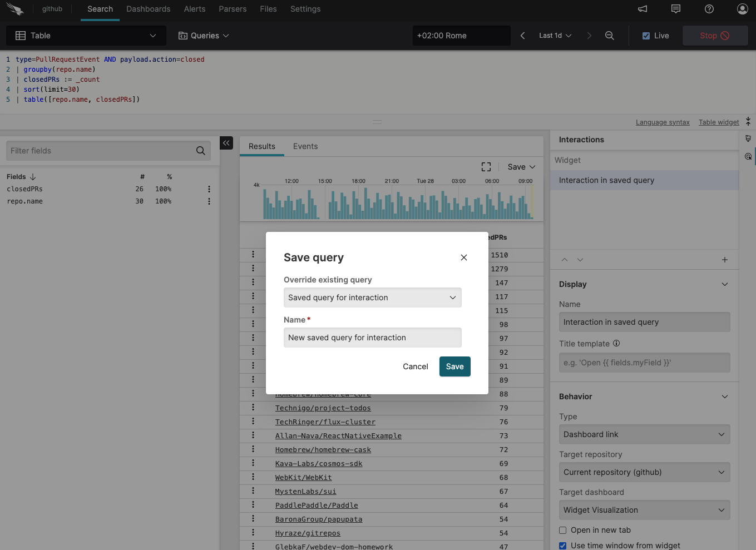756x550 pixels.
Task: Uncheck Use time window from widget
Action: coord(562,546)
